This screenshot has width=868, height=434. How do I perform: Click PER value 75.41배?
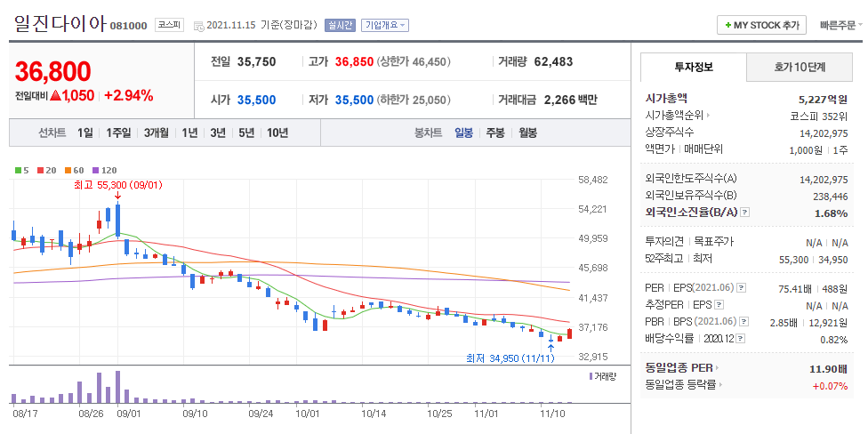(x=795, y=288)
